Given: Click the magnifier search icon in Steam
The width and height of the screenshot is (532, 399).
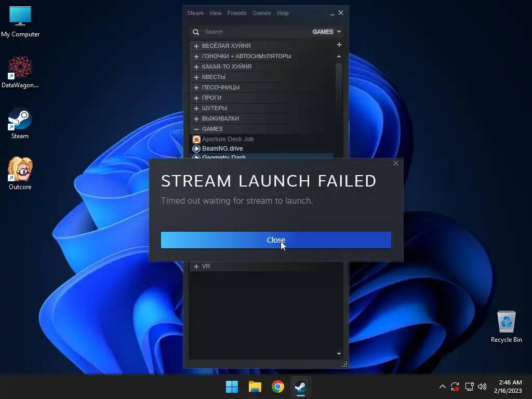Looking at the screenshot, I should click(x=196, y=32).
